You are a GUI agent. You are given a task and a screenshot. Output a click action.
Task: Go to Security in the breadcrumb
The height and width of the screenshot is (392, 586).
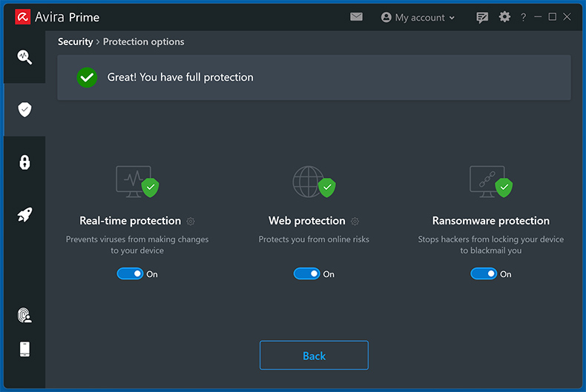click(x=75, y=41)
